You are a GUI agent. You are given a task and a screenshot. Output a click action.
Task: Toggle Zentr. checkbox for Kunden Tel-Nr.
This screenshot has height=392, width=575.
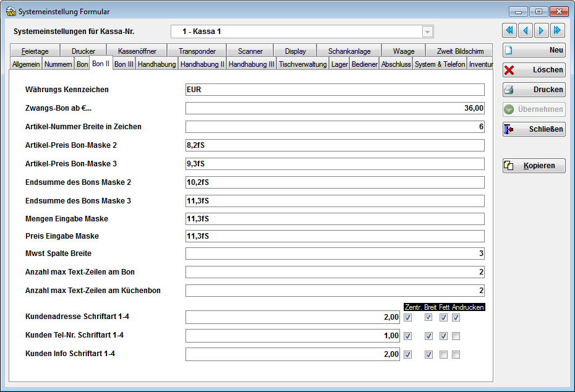click(x=408, y=336)
